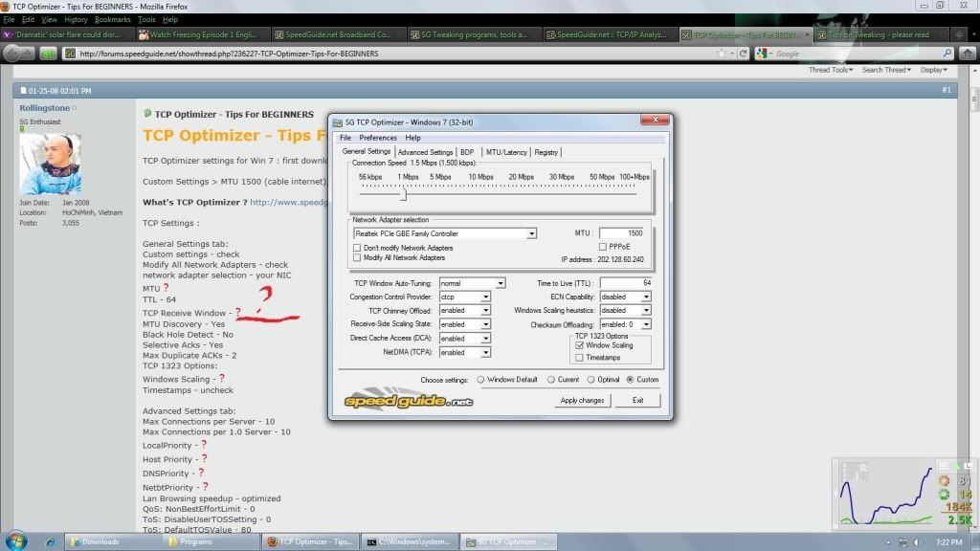
Task: Tick the PPPoE checkbox
Action: coord(602,247)
